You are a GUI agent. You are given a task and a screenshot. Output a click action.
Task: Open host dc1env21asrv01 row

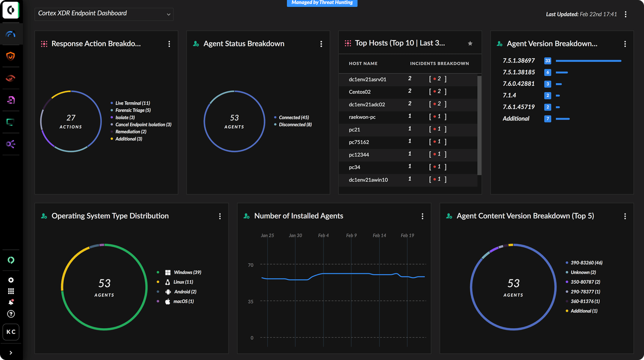(408, 79)
